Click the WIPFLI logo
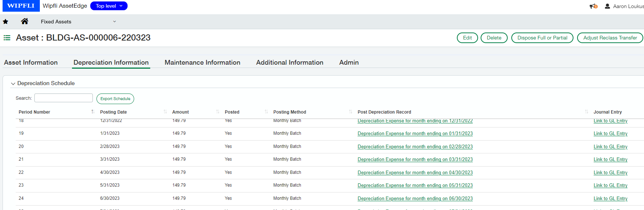The image size is (644, 210). [x=20, y=6]
